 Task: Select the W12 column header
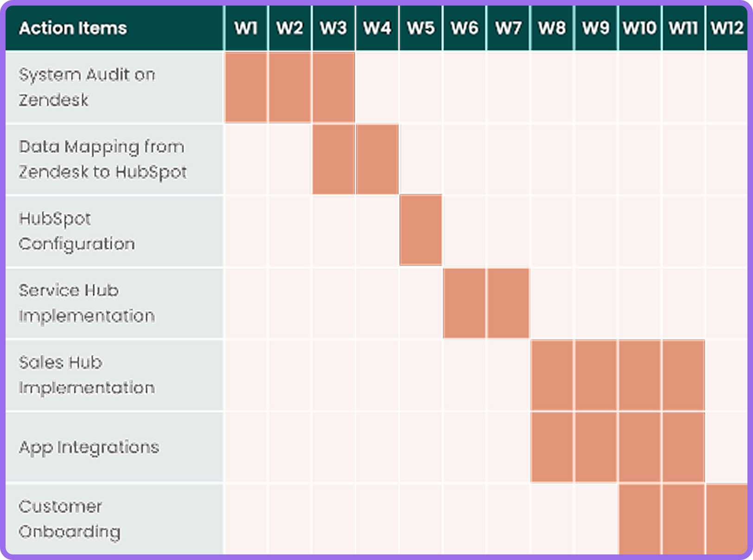727,28
